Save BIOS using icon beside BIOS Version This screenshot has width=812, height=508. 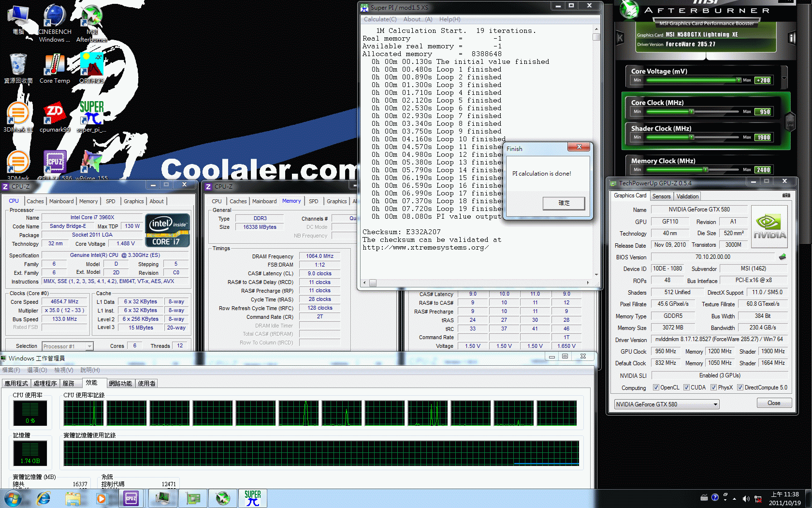(783, 257)
